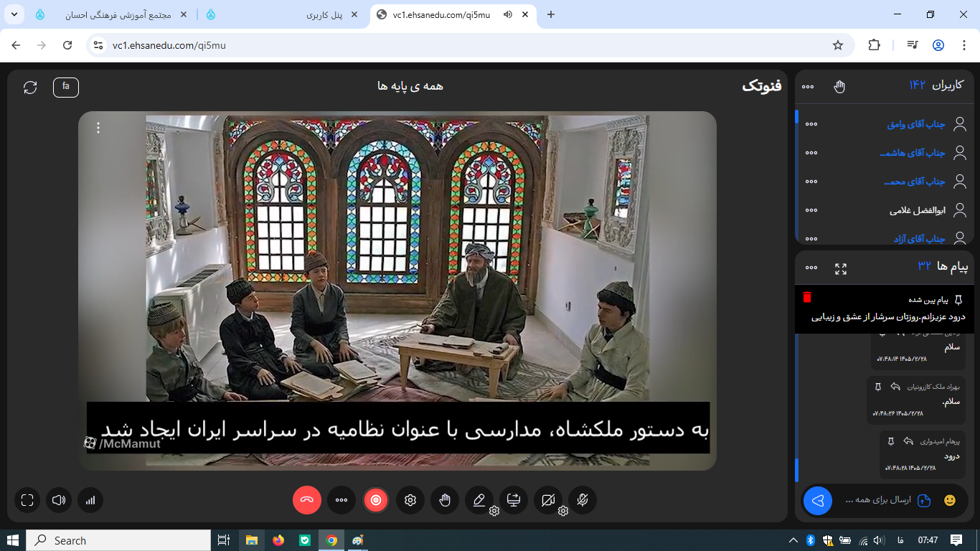Open the whiteboard pen tool
The image size is (980, 551).
pos(479,500)
